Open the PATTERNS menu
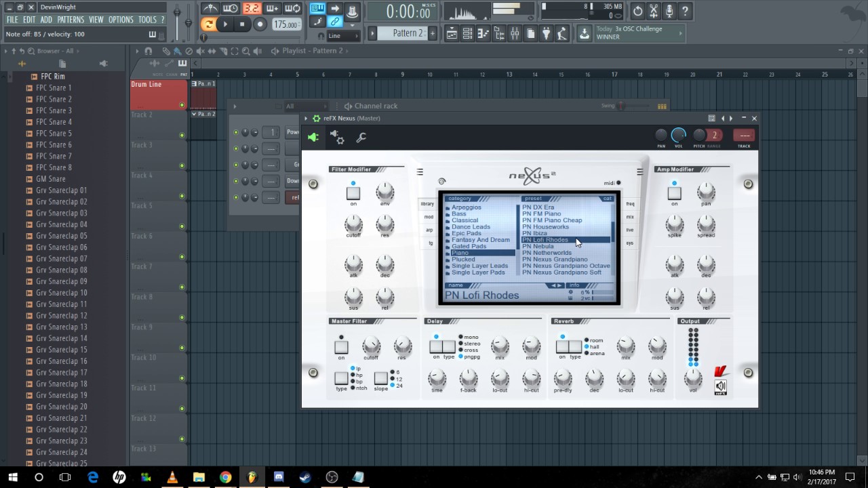The width and height of the screenshot is (868, 488). click(x=71, y=20)
